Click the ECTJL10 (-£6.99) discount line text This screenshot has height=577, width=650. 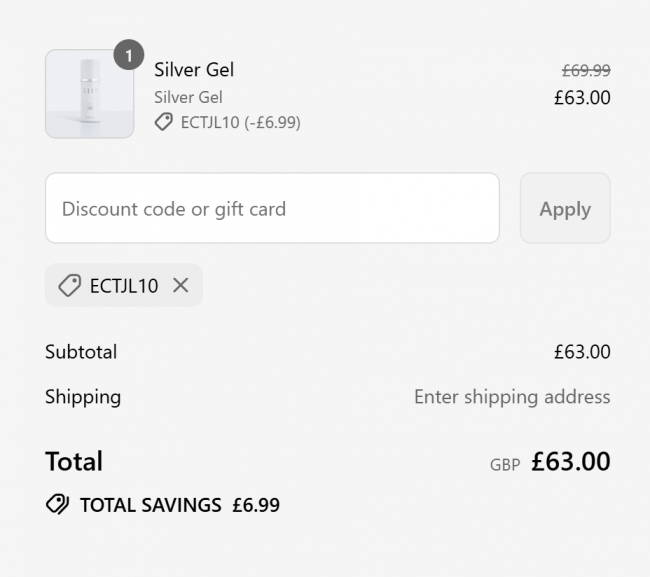point(240,123)
